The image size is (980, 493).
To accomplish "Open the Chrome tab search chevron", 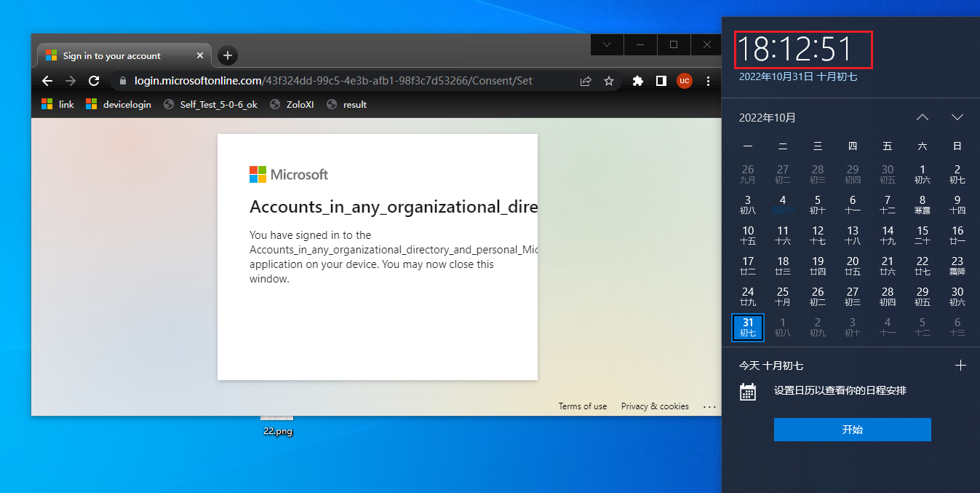I will coord(607,44).
